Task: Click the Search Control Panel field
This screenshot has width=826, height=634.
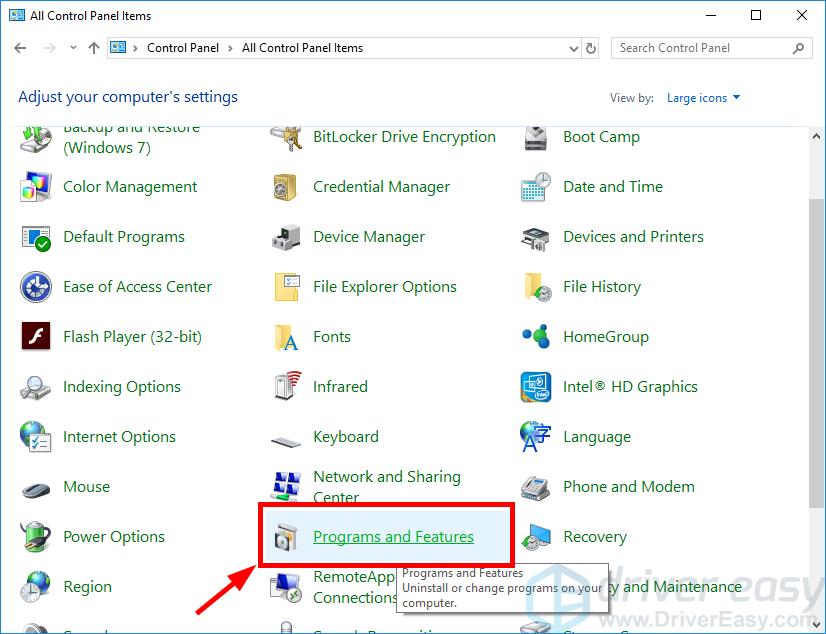Action: (711, 48)
